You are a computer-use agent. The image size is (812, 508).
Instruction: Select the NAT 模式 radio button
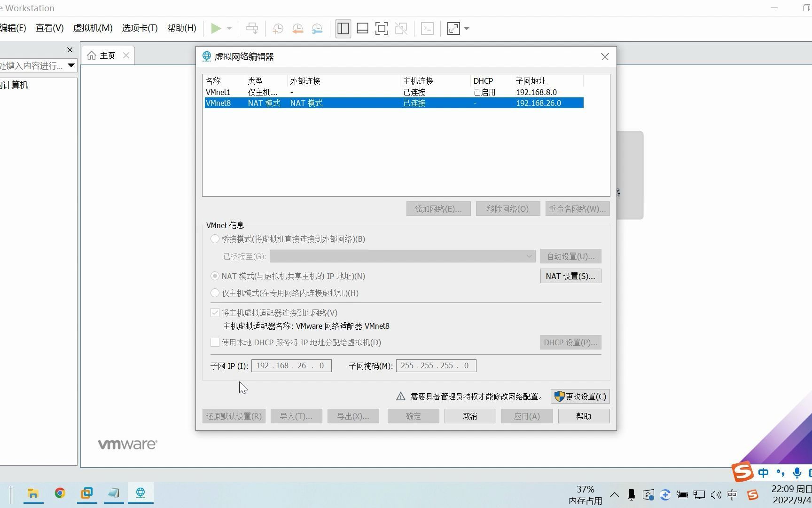coord(215,276)
